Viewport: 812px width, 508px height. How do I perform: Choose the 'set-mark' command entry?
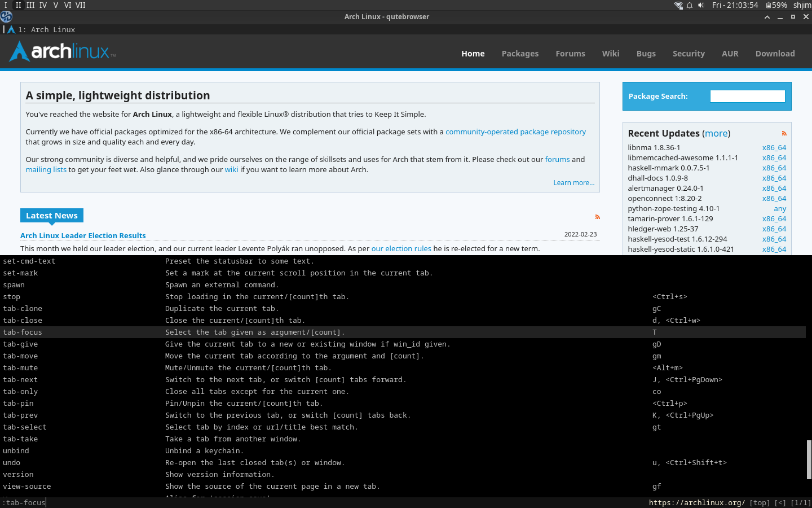[403, 273]
